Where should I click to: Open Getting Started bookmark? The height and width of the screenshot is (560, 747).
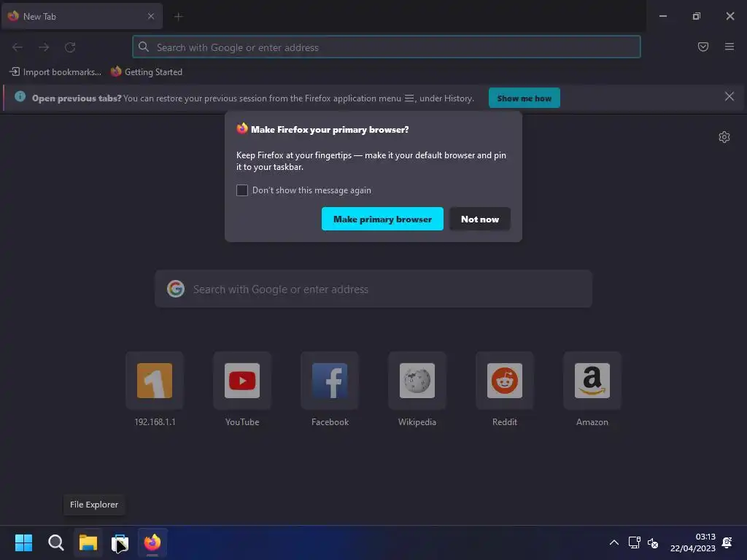pos(146,72)
